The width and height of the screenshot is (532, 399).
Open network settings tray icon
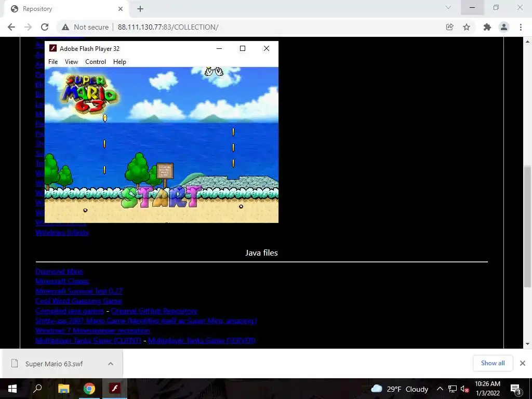(x=453, y=389)
